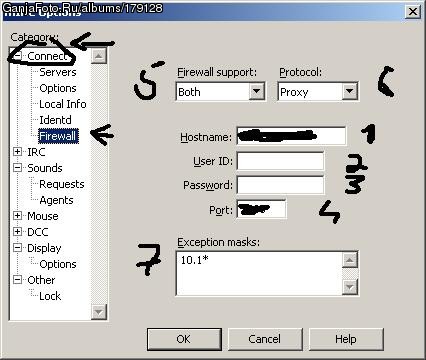The height and width of the screenshot is (360, 426).
Task: Click the OK button
Action: coord(184,339)
